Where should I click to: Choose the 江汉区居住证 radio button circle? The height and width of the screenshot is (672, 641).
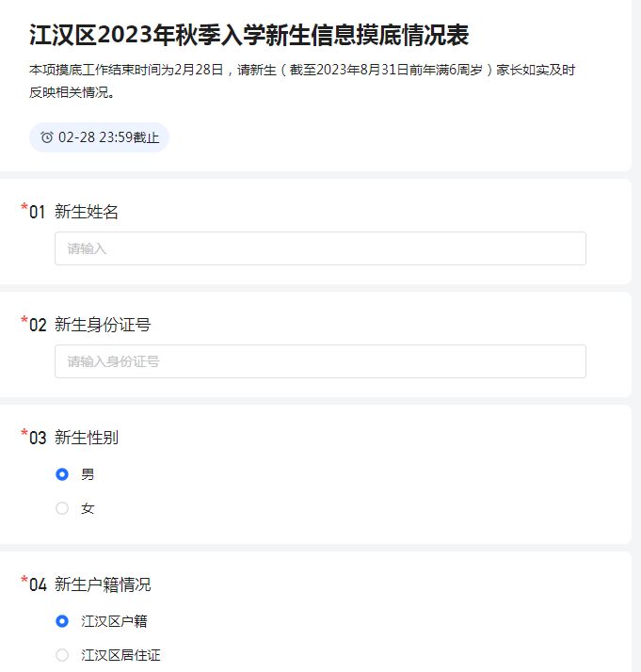(x=62, y=655)
